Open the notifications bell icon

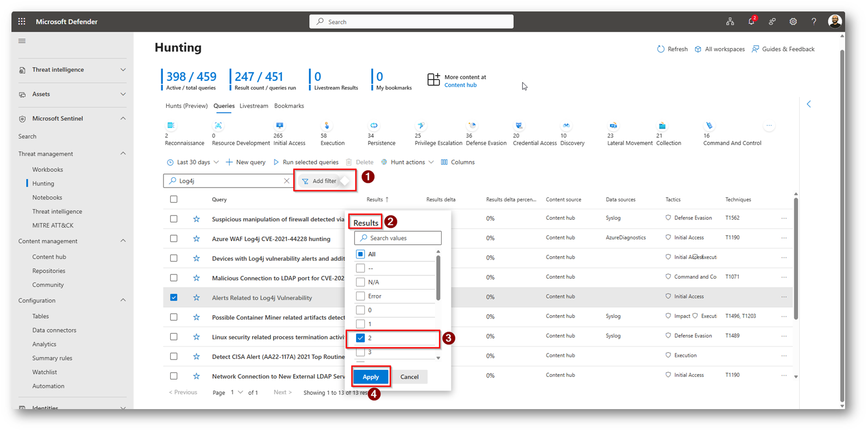click(751, 22)
